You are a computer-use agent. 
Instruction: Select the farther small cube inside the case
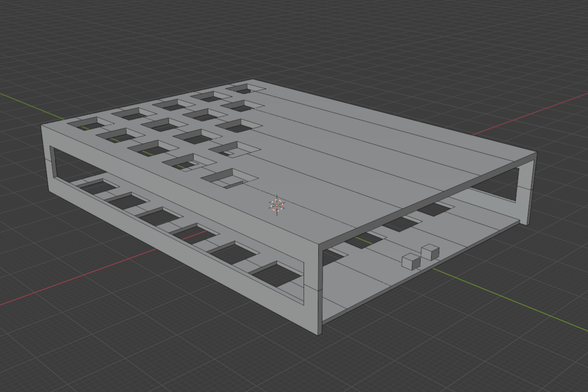point(430,252)
